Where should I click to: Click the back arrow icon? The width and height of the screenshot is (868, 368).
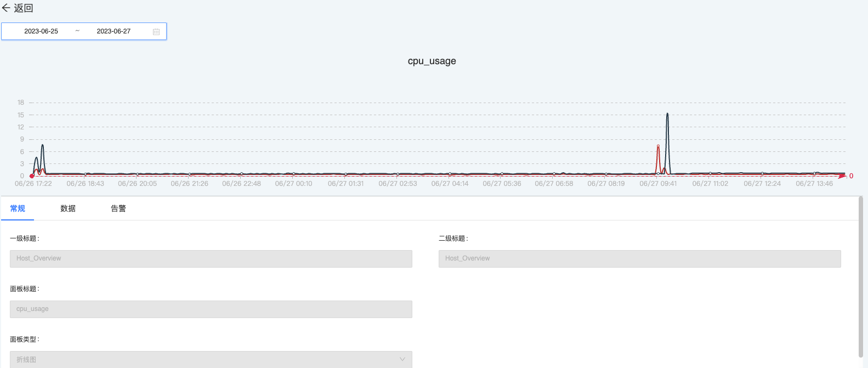coord(6,8)
